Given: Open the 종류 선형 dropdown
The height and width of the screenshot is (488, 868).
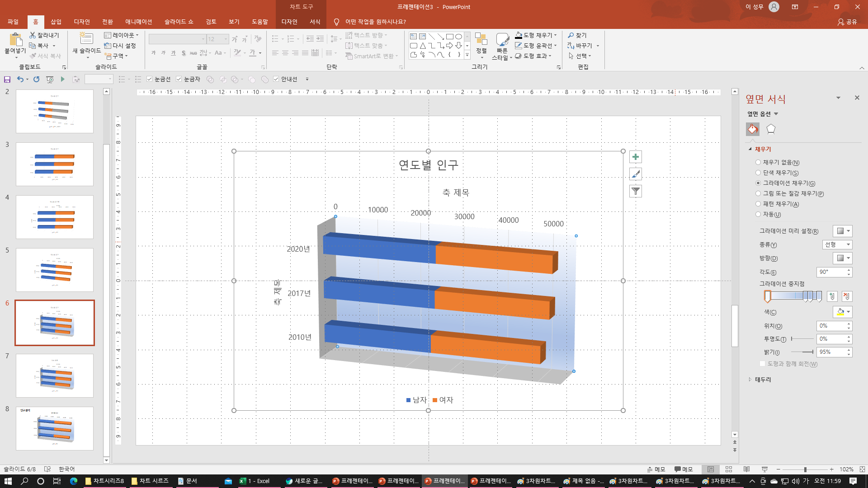Looking at the screenshot, I should click(x=837, y=244).
